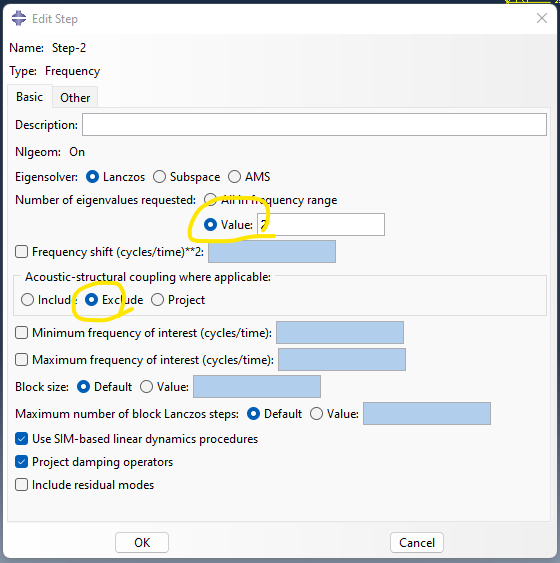Enable Minimum frequency of interest checkbox
This screenshot has width=560, height=563.
pyautogui.click(x=22, y=332)
